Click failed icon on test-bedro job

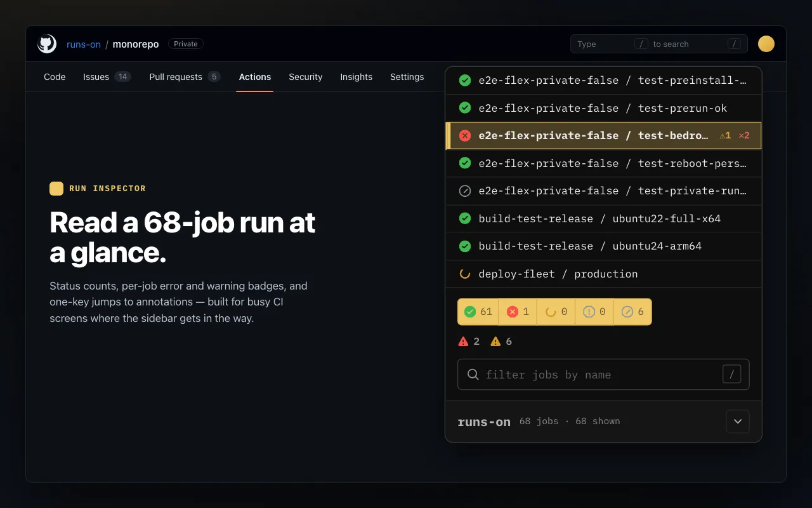click(465, 135)
